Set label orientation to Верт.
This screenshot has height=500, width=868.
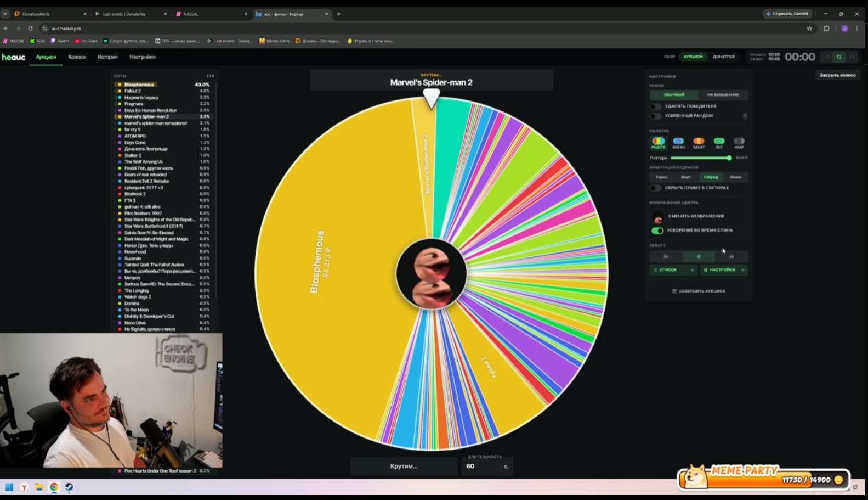(686, 177)
